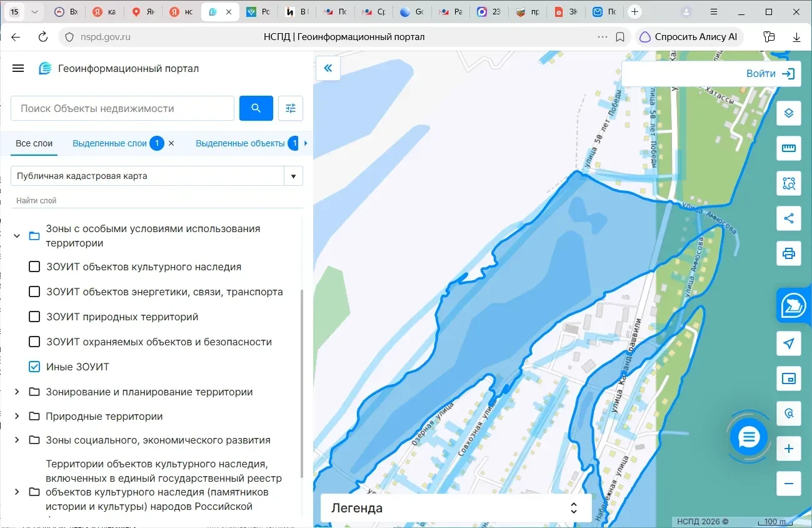Zoom out of the map
The height and width of the screenshot is (528, 812).
789,484
